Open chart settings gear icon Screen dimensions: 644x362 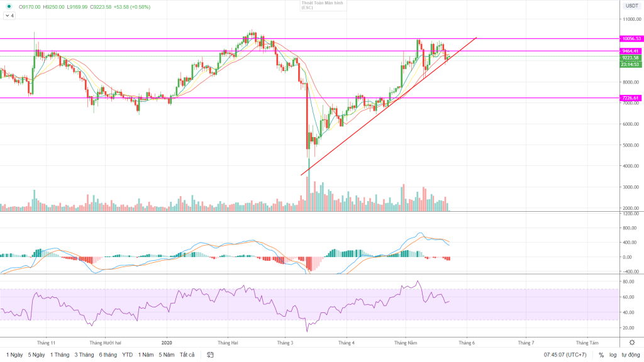tap(631, 343)
